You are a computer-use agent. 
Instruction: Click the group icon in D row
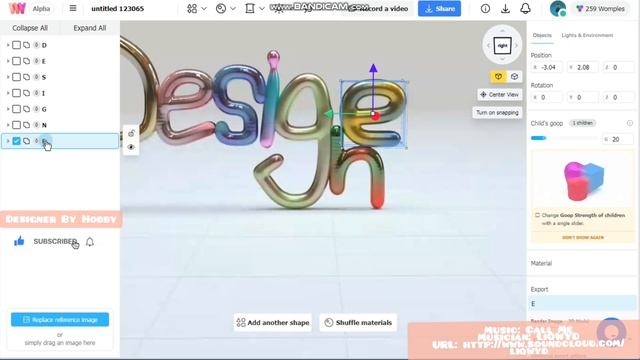click(27, 45)
